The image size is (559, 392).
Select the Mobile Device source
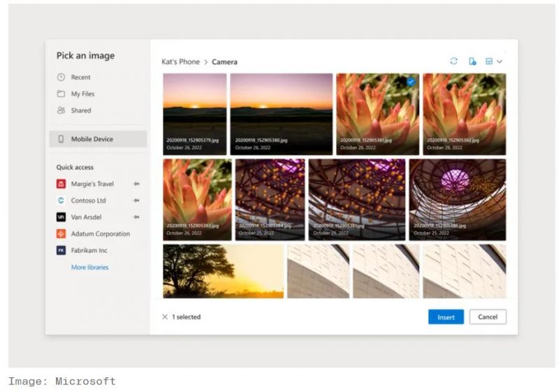(x=92, y=139)
